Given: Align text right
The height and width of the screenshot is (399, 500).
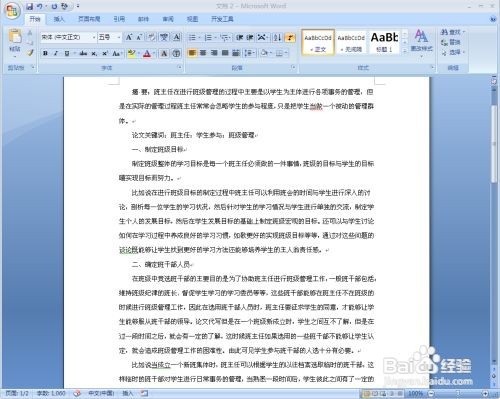Looking at the screenshot, I should click(214, 53).
